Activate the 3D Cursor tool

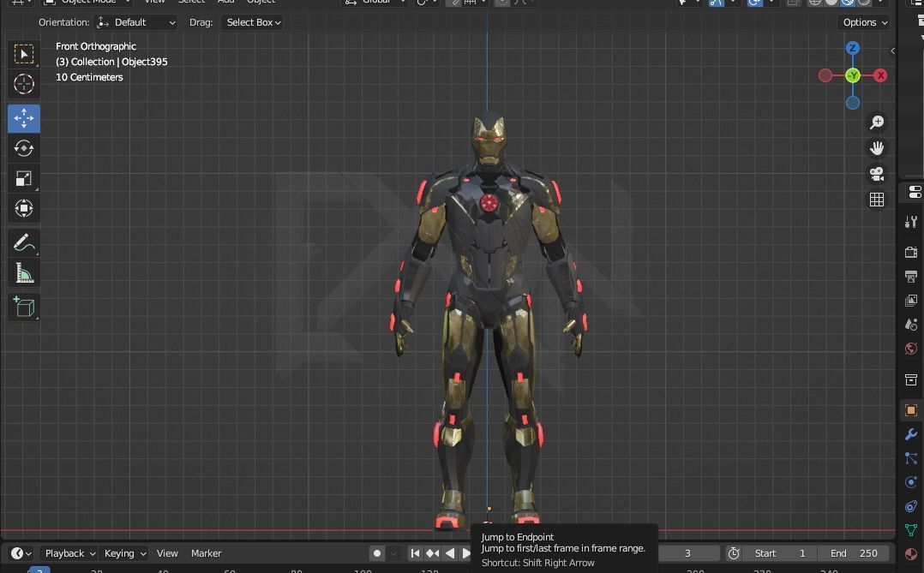tap(24, 84)
